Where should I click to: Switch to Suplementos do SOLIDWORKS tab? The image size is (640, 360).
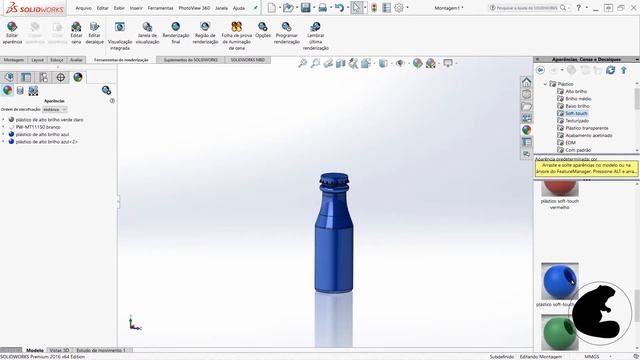[191, 60]
